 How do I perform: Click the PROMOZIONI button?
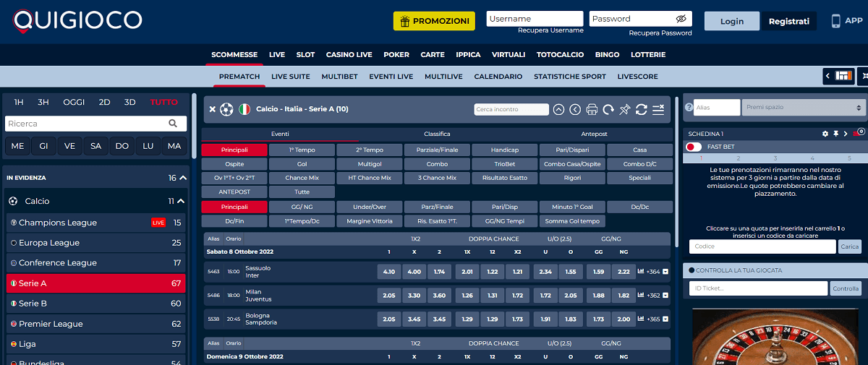(x=434, y=21)
